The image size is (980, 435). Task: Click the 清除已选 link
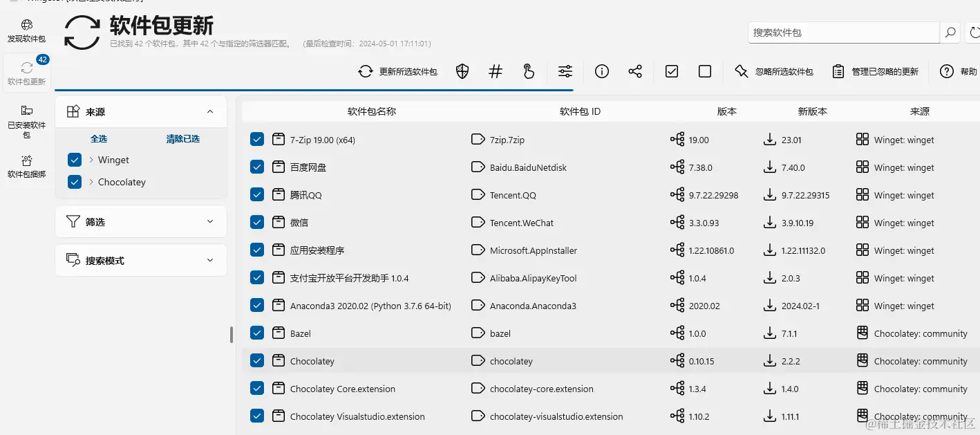coord(182,139)
